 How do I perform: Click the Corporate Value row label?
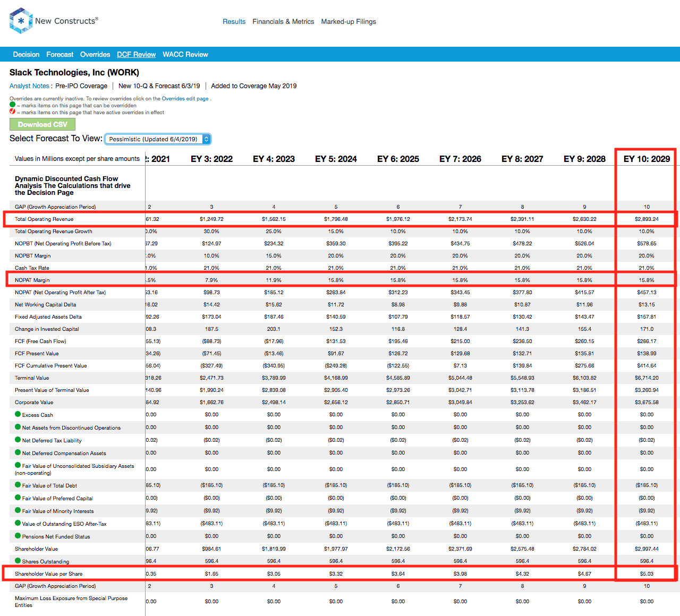pyautogui.click(x=34, y=403)
